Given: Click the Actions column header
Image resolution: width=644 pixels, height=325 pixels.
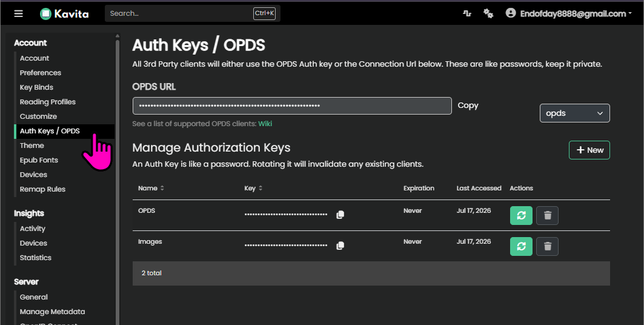Looking at the screenshot, I should [521, 188].
